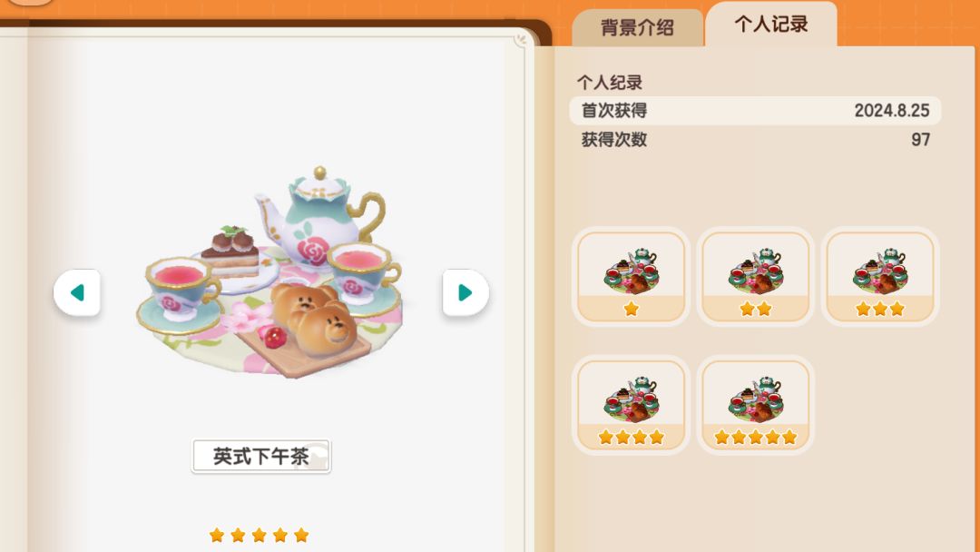Click the five-star rating below the dish
Image resolution: width=980 pixels, height=552 pixels.
(x=259, y=535)
